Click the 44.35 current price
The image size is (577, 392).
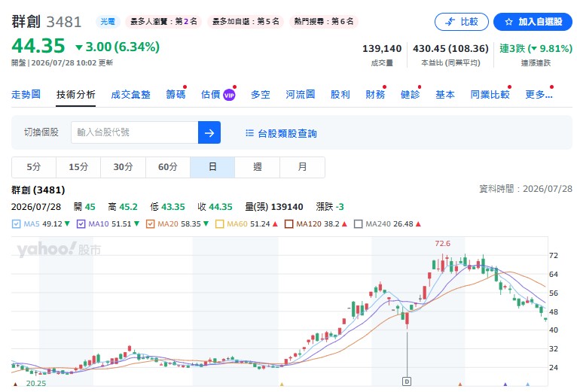point(38,46)
